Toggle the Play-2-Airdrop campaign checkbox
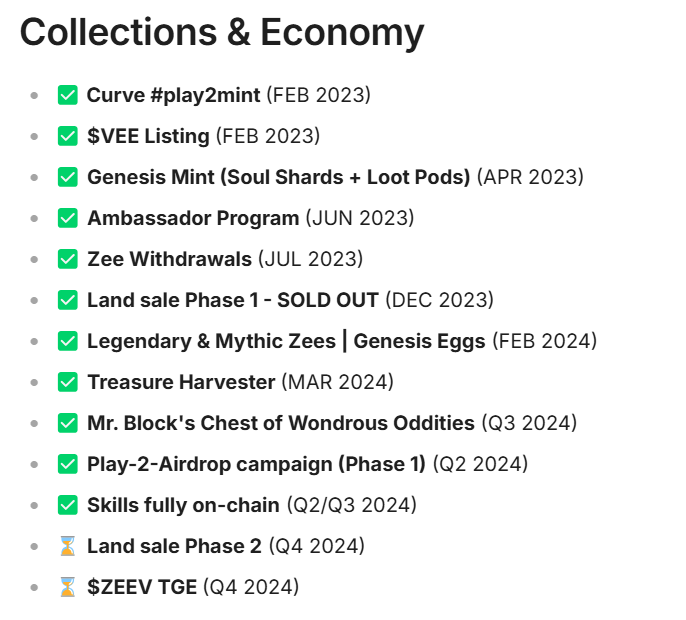This screenshot has width=686, height=620. coord(68,464)
